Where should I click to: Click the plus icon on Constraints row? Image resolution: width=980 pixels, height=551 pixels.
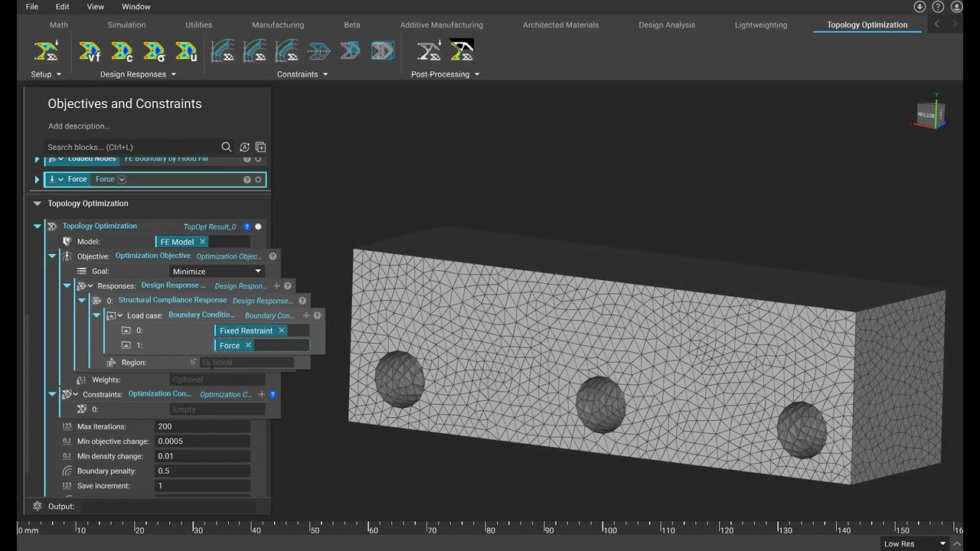point(262,394)
